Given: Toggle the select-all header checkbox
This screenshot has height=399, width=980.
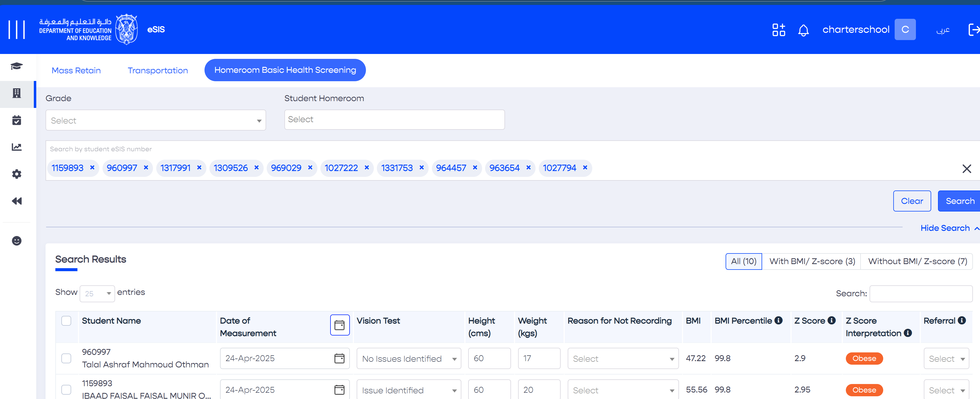Looking at the screenshot, I should coord(66,321).
